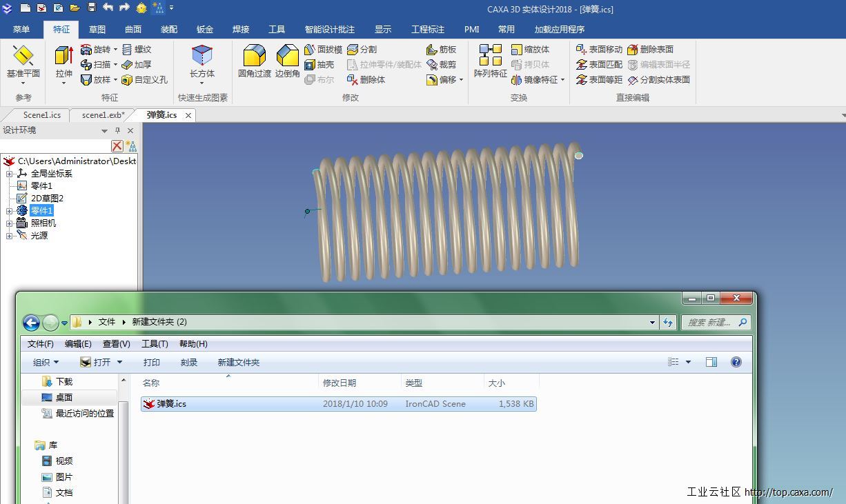Toggle the preview pane button in Explorer

click(x=711, y=362)
